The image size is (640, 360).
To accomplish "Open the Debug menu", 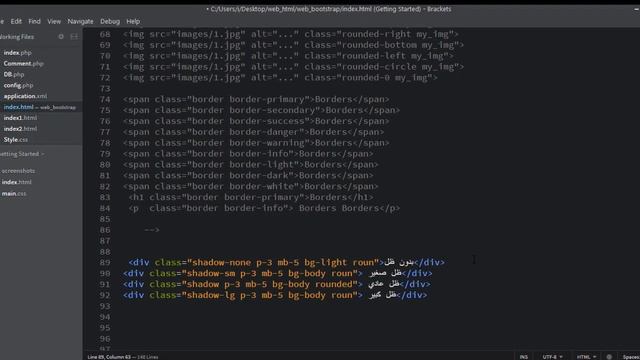I will [x=110, y=21].
